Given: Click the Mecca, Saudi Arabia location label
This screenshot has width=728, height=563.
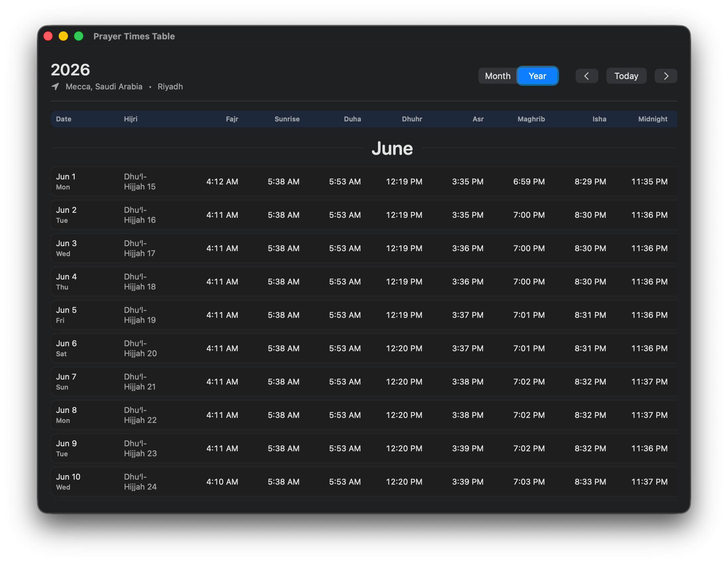Looking at the screenshot, I should click(x=104, y=87).
